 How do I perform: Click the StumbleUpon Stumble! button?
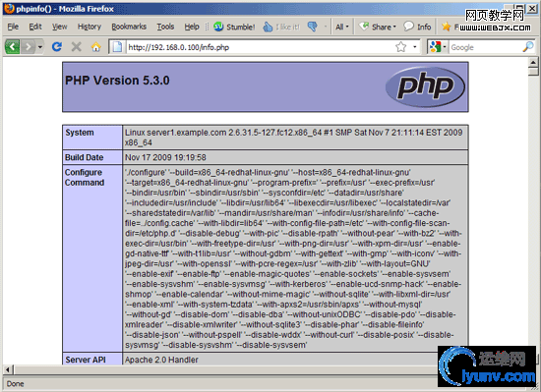pos(234,27)
